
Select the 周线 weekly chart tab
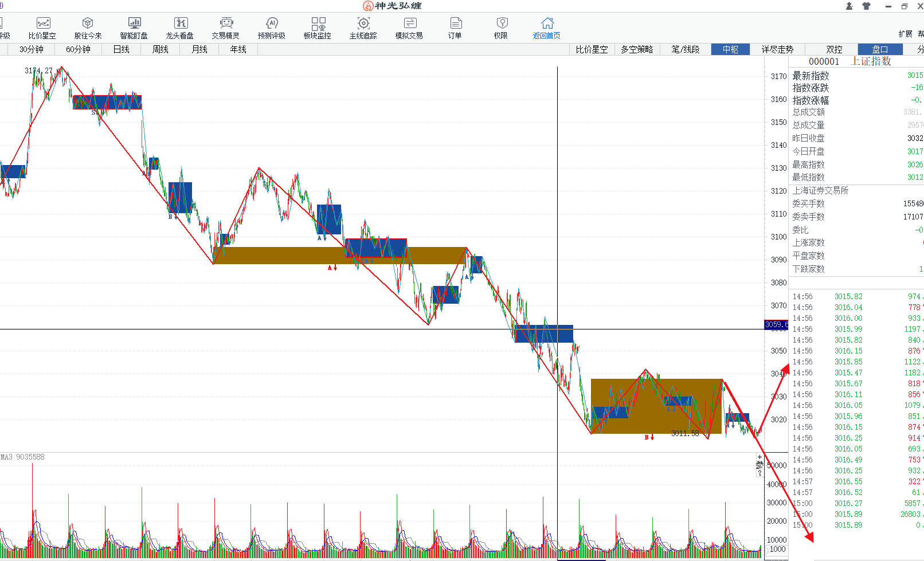click(x=160, y=49)
